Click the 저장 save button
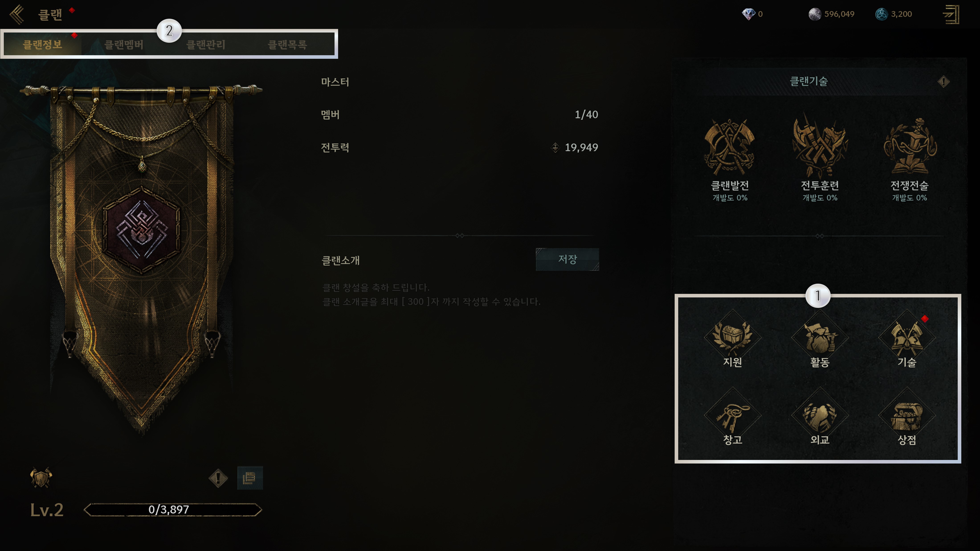The image size is (980, 551). tap(567, 259)
